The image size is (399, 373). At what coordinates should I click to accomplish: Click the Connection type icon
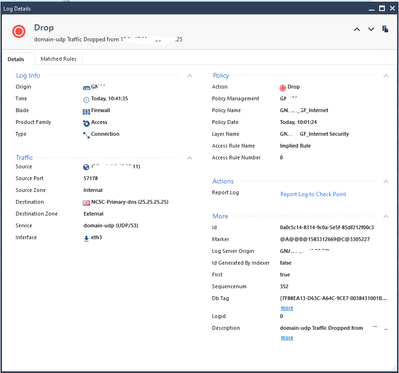pyautogui.click(x=86, y=135)
